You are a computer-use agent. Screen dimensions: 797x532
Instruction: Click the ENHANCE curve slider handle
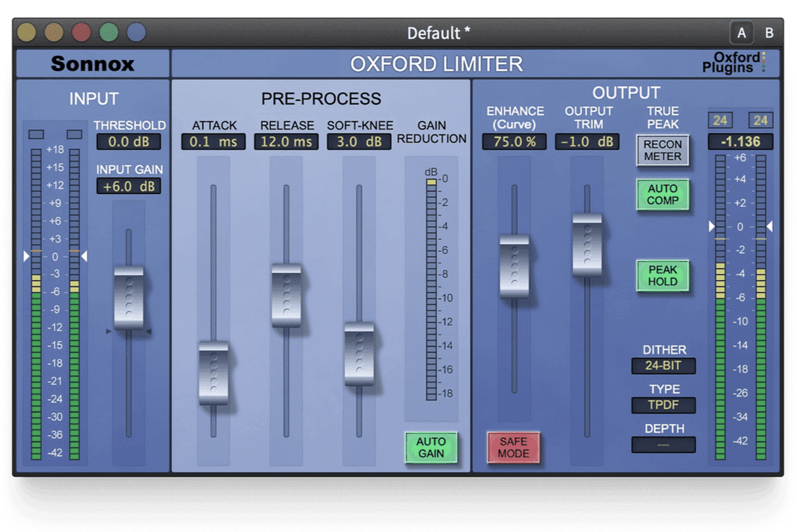pos(515,266)
